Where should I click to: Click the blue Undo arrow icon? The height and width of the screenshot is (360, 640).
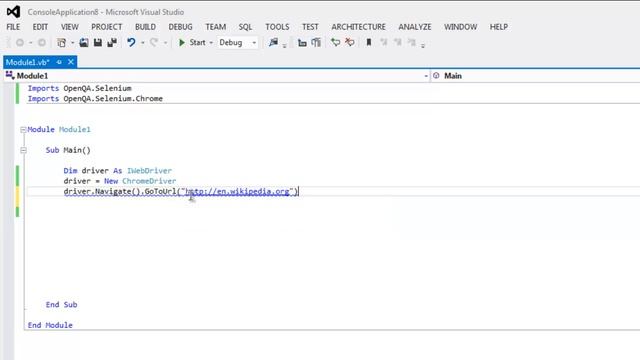tap(131, 42)
